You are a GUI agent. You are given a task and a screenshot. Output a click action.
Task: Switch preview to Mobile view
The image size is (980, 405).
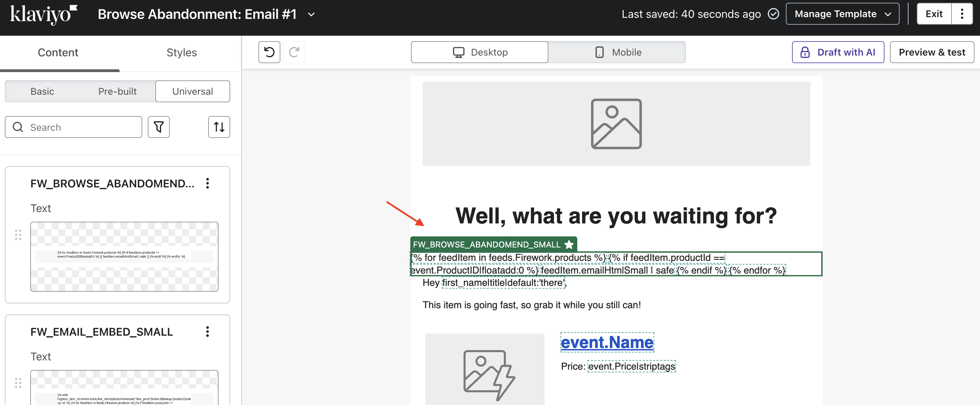[617, 52]
